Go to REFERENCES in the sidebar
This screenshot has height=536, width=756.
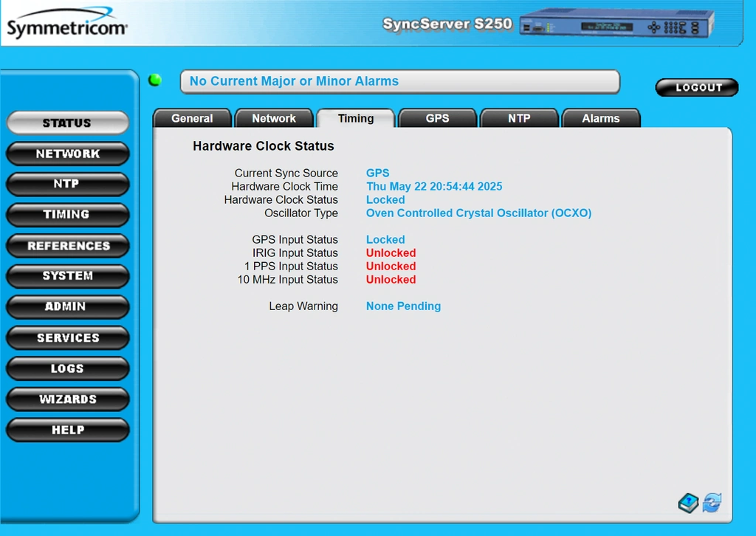coord(67,245)
